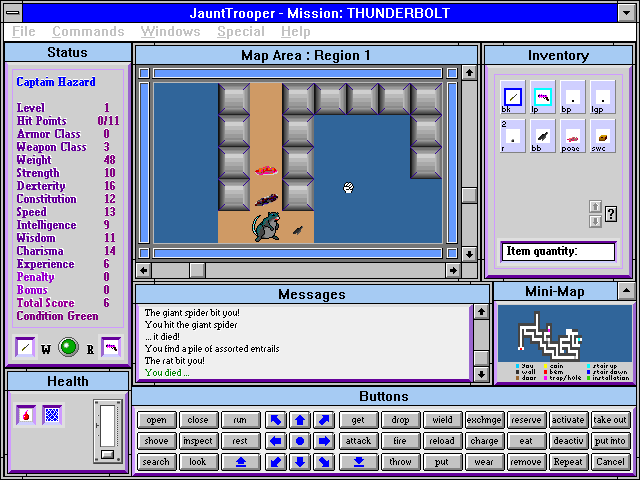Click the 'wield' command button

point(442,420)
